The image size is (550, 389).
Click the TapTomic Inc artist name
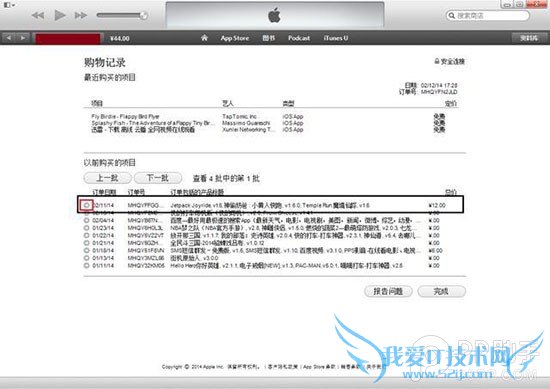240,116
